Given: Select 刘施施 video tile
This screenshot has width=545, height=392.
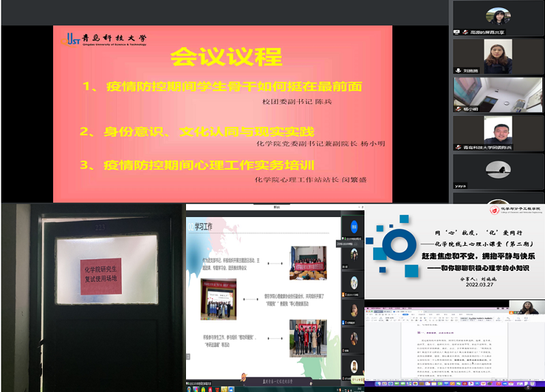Looking at the screenshot, I should 498,54.
